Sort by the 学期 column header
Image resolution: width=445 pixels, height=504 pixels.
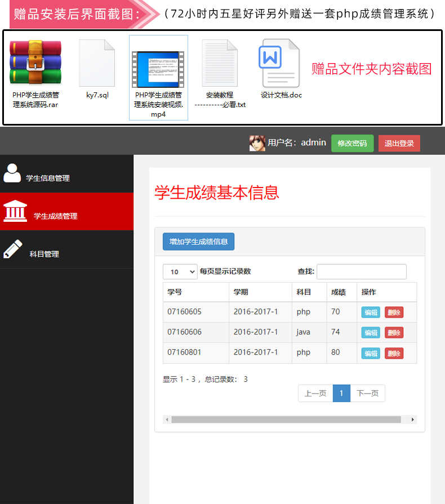pyautogui.click(x=260, y=292)
